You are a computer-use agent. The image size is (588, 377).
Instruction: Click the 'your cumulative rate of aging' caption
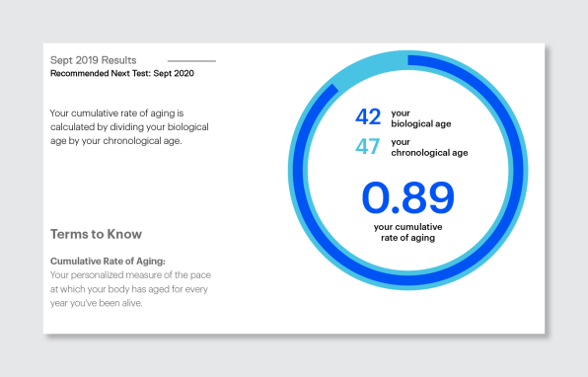click(x=408, y=232)
